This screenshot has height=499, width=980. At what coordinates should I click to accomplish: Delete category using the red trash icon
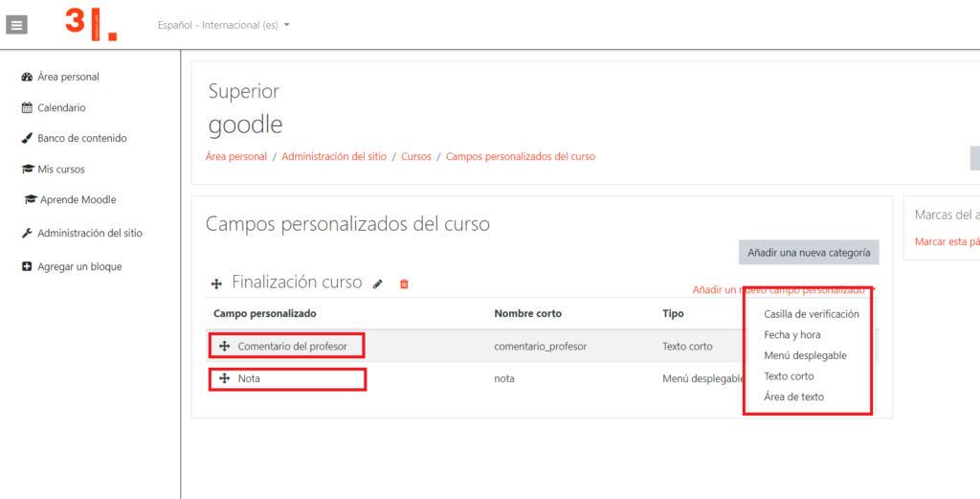point(404,284)
